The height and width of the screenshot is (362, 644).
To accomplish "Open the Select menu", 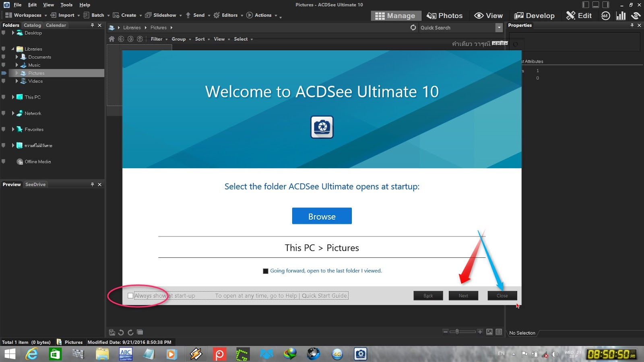I will point(243,39).
